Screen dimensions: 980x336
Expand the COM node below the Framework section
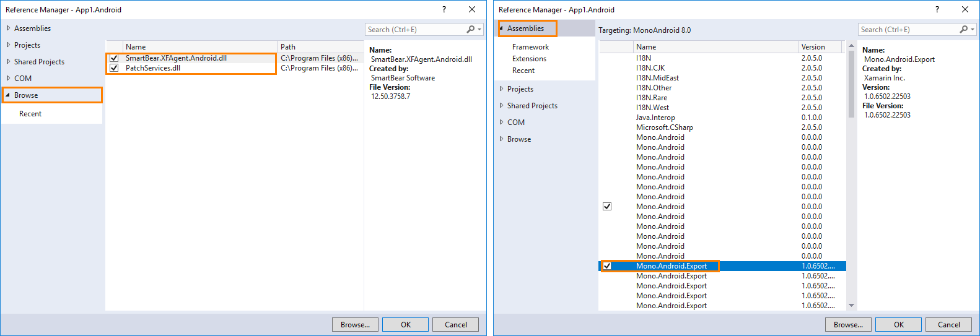[x=502, y=123]
